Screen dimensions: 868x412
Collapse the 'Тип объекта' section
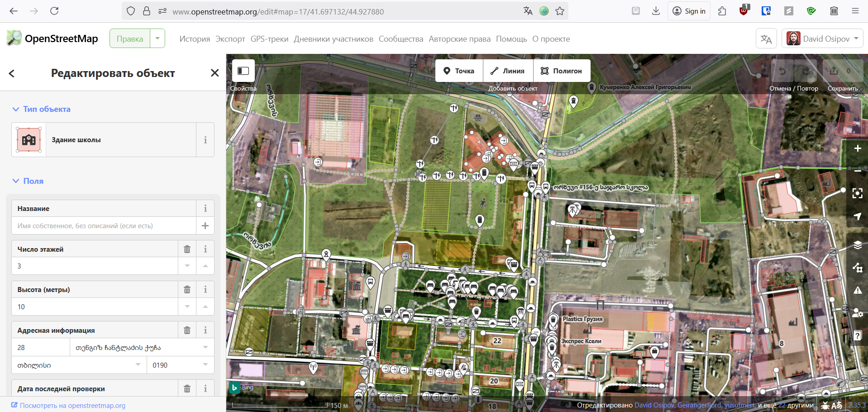click(x=16, y=109)
